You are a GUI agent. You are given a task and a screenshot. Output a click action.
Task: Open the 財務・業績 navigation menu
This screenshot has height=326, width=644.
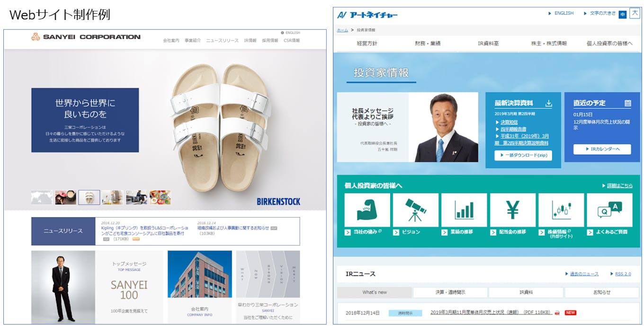(428, 44)
